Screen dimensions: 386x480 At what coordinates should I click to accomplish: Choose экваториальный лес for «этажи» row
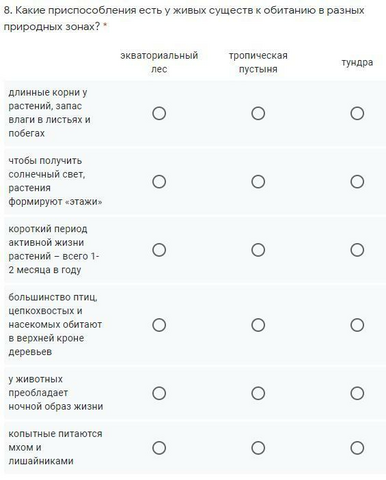pos(159,182)
